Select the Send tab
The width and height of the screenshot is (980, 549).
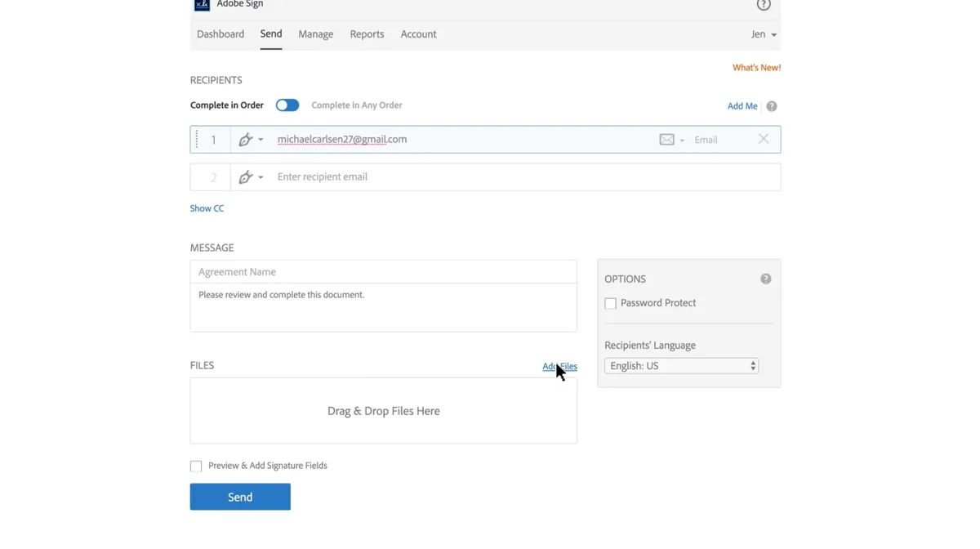(x=271, y=34)
